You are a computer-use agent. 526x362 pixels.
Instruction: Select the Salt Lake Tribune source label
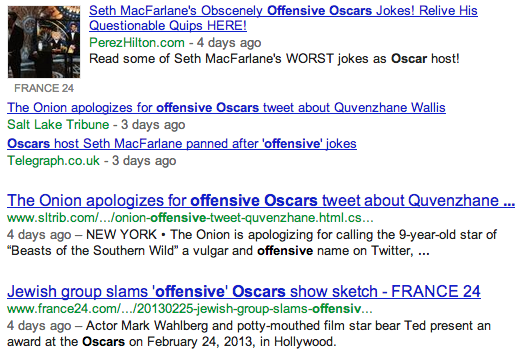58,125
